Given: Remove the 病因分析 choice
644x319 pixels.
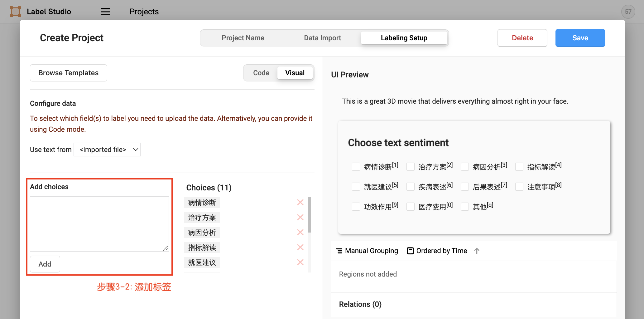Looking at the screenshot, I should tap(300, 233).
